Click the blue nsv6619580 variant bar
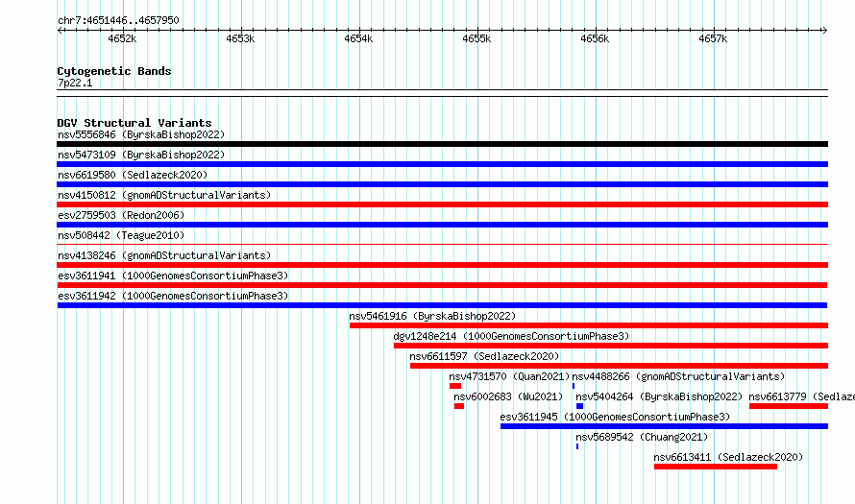Viewport: 855px width, 504px height. coord(442,184)
